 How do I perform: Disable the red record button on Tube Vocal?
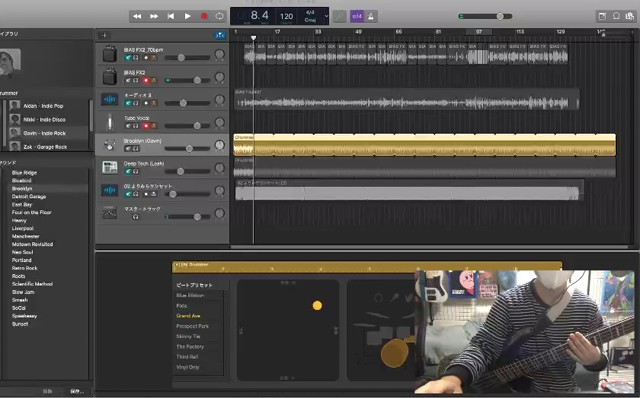click(146, 126)
